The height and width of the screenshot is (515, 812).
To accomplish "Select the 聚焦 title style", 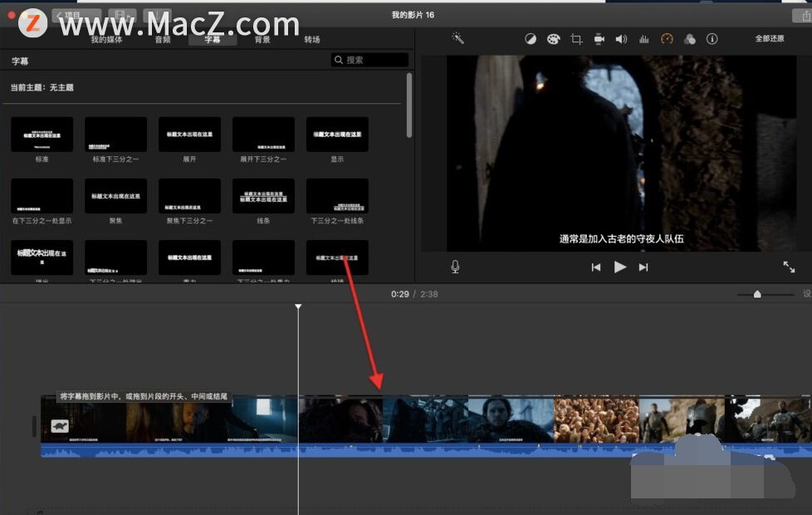I will tap(115, 196).
